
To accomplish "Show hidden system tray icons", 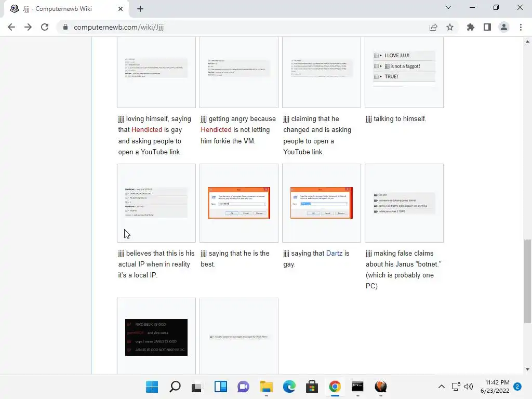I will coord(442,387).
